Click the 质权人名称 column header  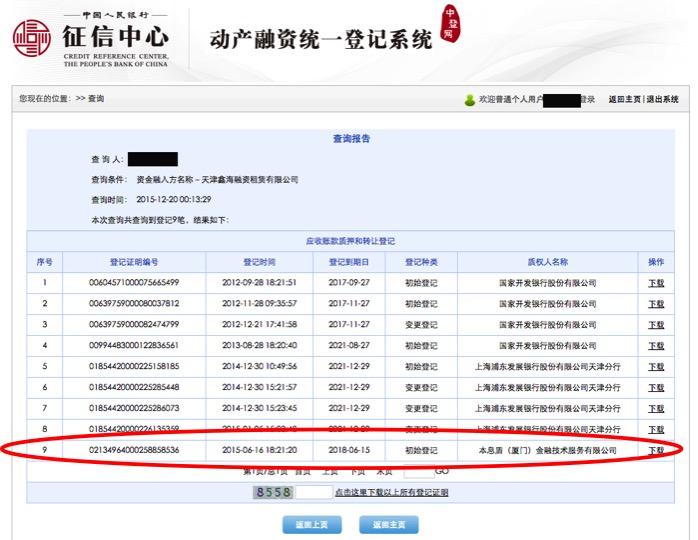click(x=548, y=262)
